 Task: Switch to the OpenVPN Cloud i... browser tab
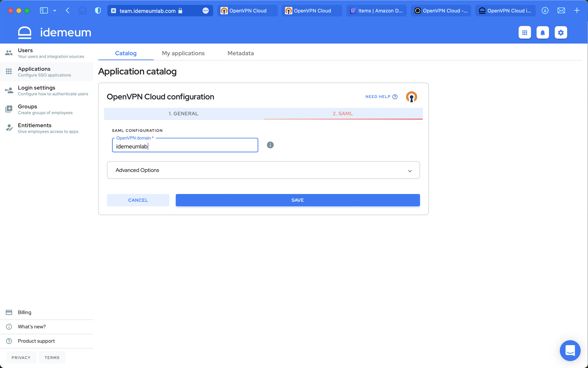(x=505, y=11)
